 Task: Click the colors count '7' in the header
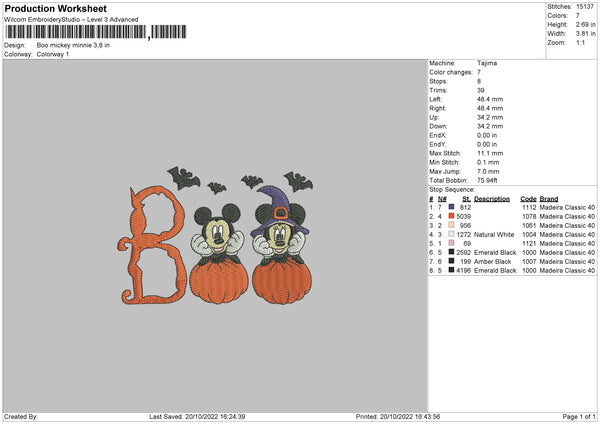click(x=578, y=16)
